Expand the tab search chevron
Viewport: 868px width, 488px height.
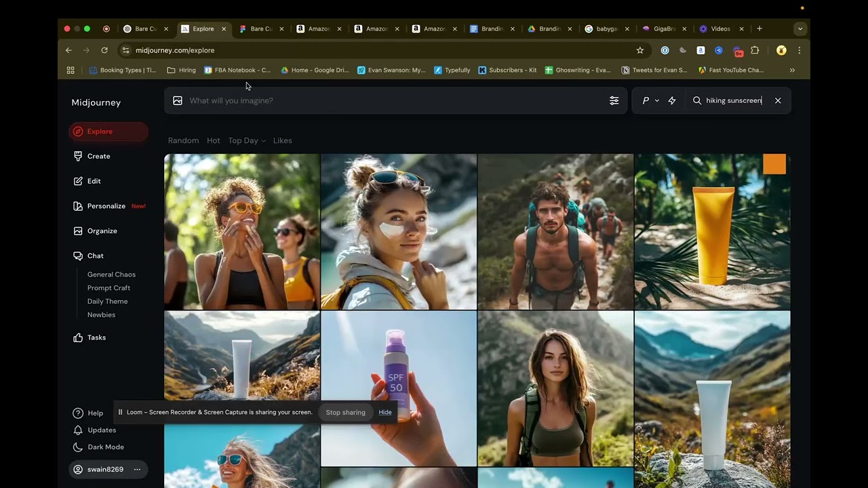pyautogui.click(x=800, y=28)
